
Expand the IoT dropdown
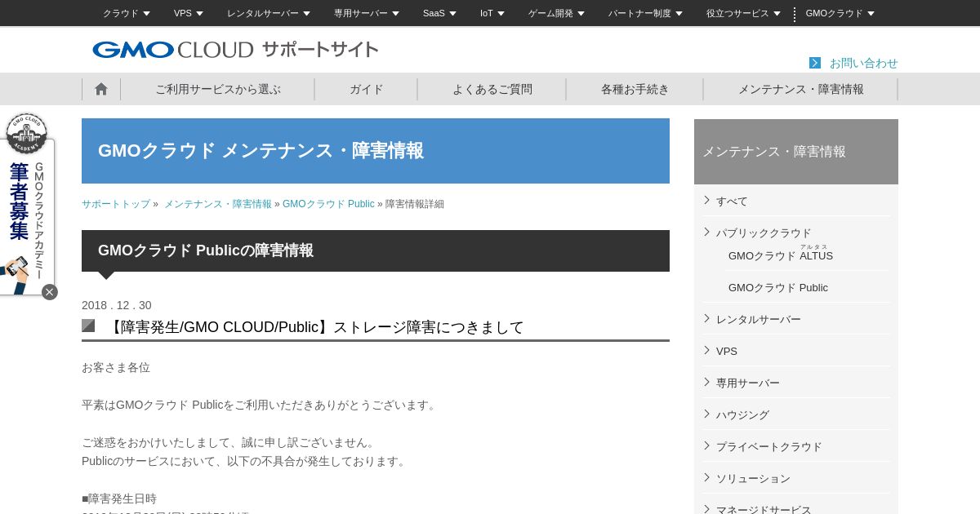(x=492, y=13)
